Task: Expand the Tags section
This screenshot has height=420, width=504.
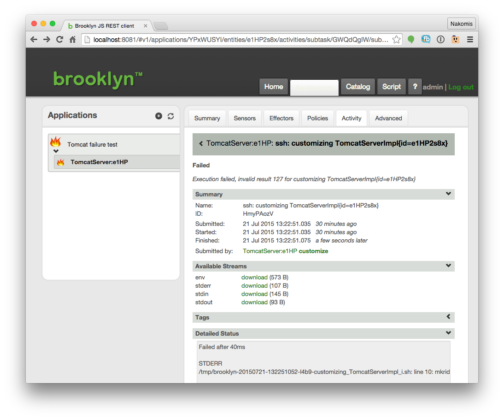Action: (x=448, y=317)
